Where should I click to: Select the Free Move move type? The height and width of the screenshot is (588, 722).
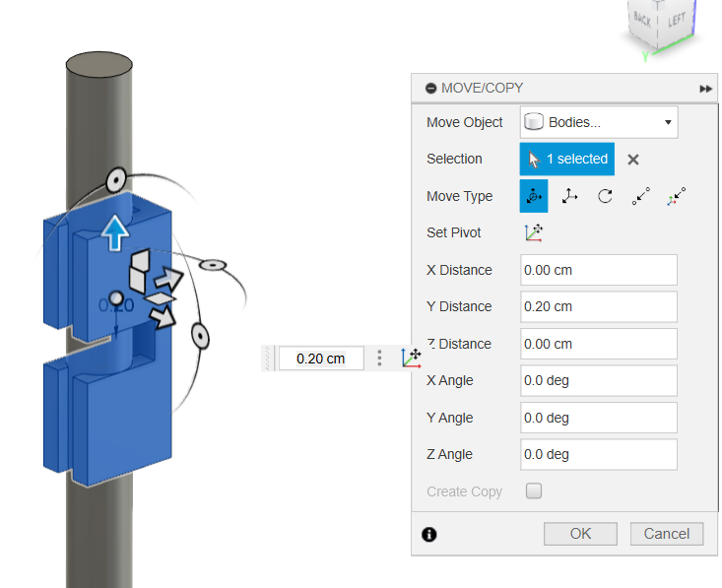[x=533, y=196]
